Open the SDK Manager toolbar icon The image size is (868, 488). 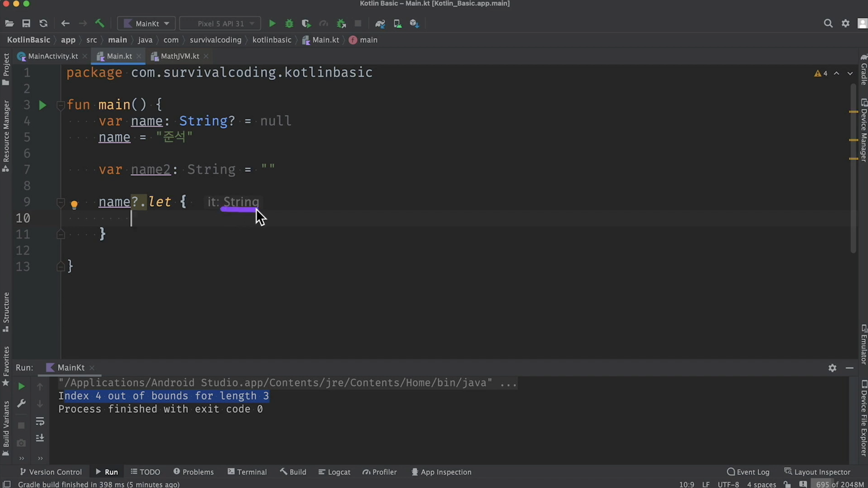415,24
